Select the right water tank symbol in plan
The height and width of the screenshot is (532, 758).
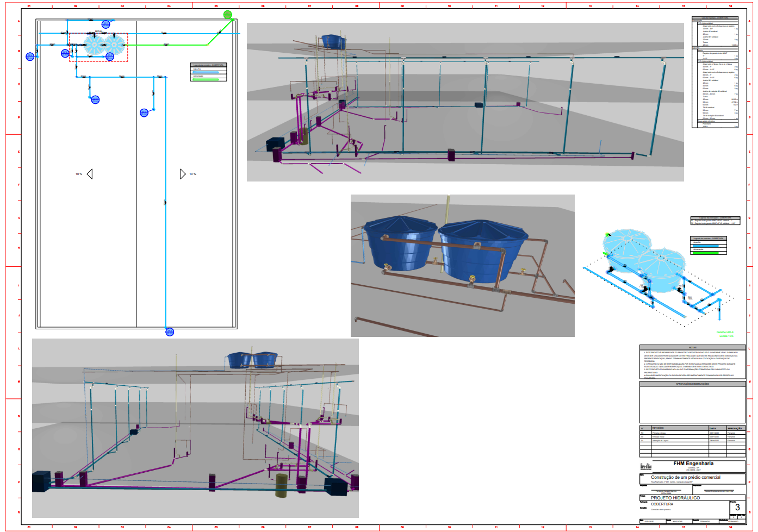(114, 45)
